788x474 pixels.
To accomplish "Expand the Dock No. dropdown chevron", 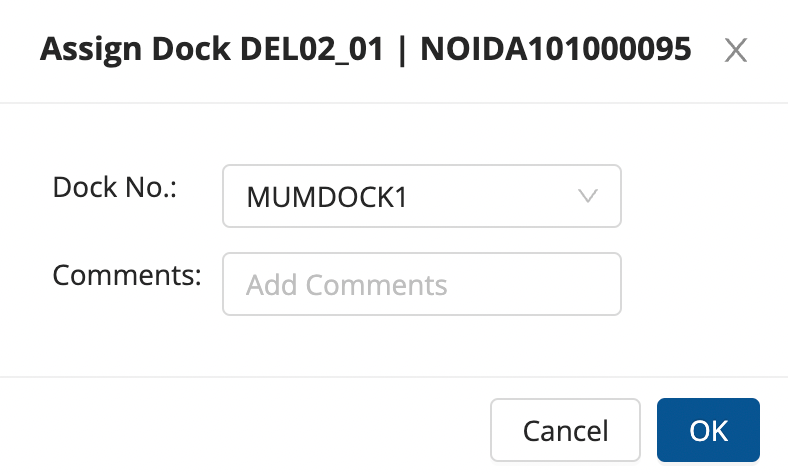I will click(588, 196).
